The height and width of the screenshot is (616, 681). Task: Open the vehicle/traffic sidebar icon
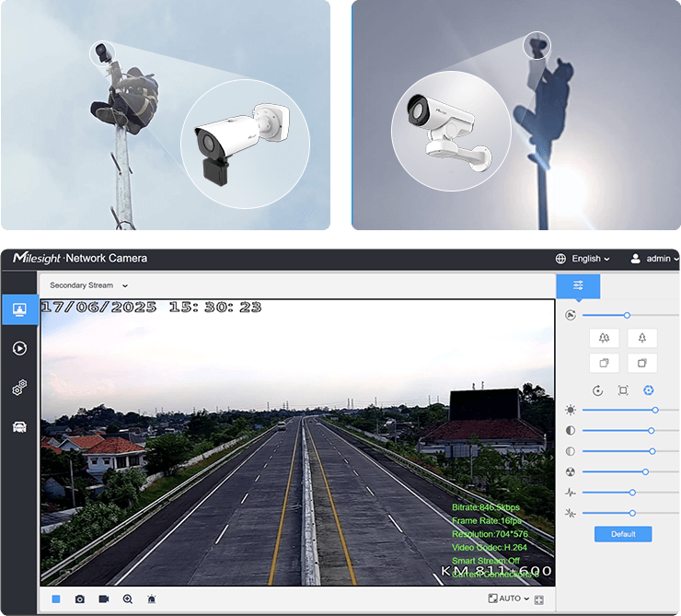19,426
